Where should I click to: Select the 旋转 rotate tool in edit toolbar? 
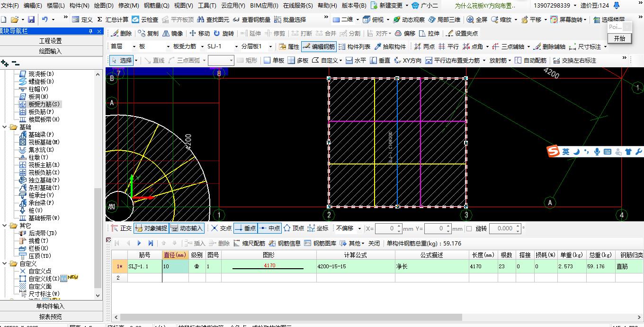(x=224, y=34)
